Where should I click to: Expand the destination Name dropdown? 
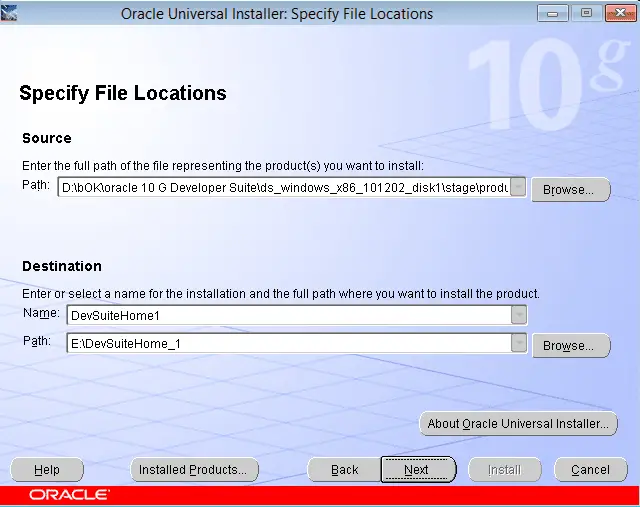[x=519, y=315]
